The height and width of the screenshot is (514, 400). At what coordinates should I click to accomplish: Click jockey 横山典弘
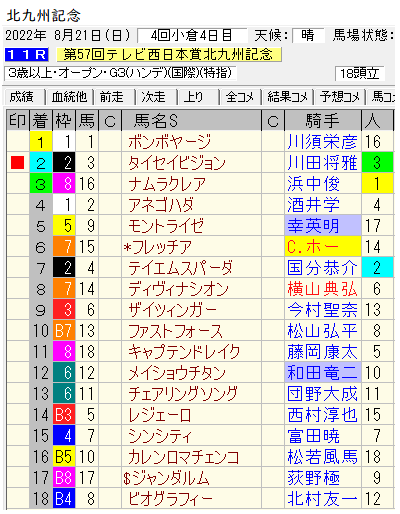(322, 289)
